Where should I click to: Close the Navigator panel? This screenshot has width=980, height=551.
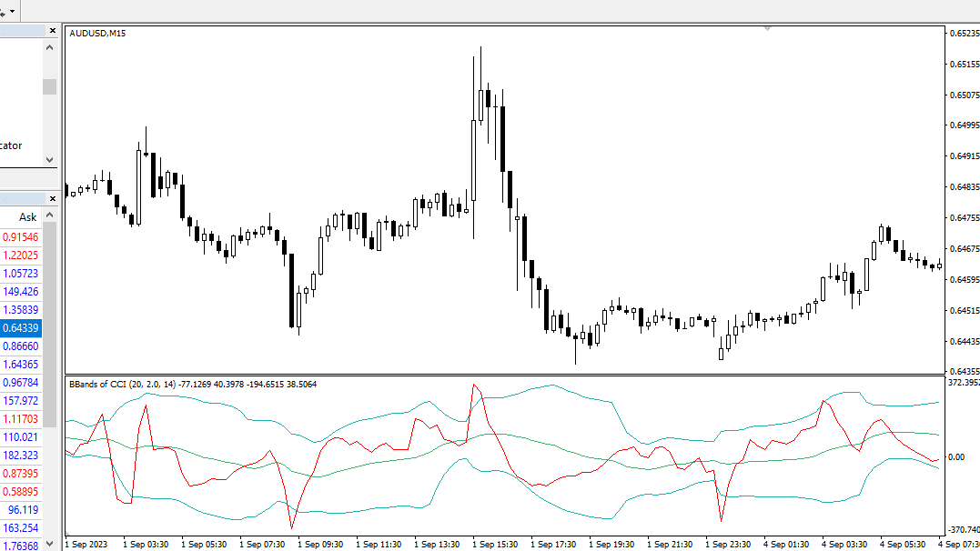53,31
